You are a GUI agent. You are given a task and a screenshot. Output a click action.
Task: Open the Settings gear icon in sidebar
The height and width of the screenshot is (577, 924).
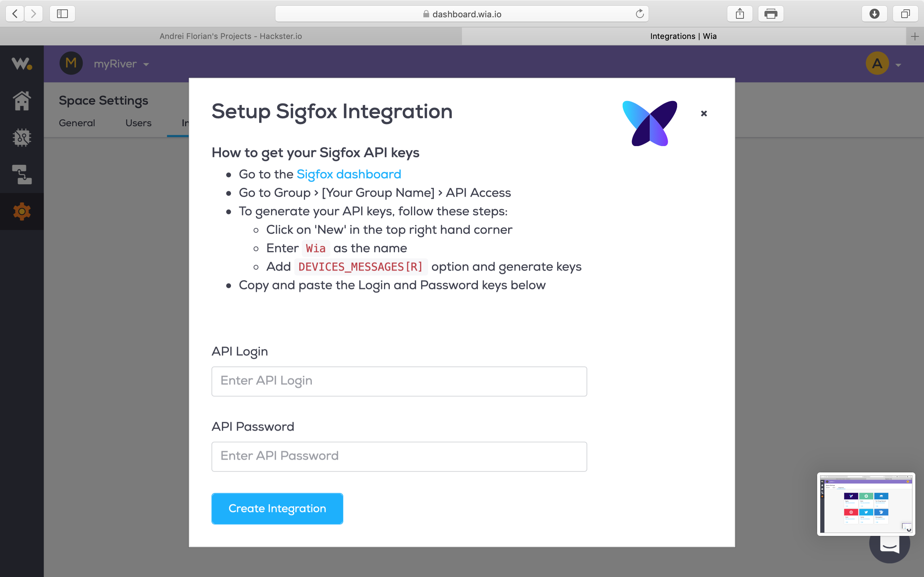click(x=22, y=211)
